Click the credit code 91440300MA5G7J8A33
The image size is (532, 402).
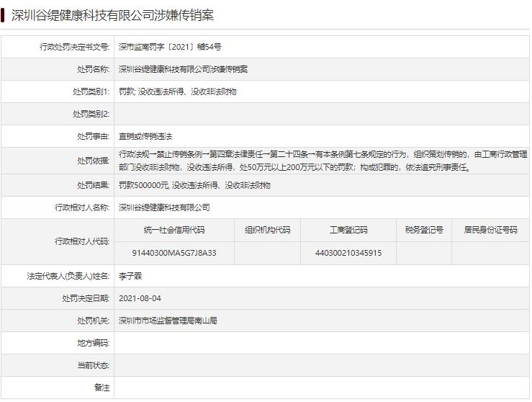pyautogui.click(x=174, y=254)
